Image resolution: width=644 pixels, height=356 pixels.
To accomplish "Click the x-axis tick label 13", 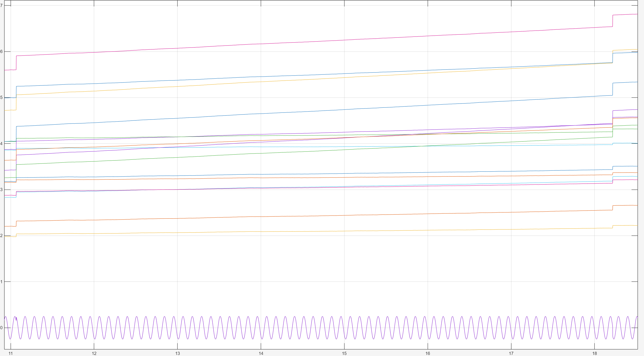I will [x=178, y=353].
